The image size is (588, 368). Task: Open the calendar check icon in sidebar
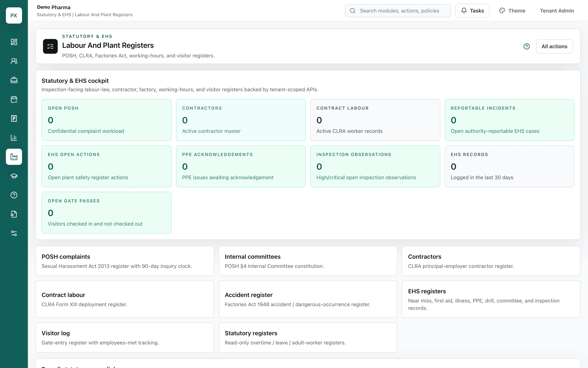(x=14, y=99)
